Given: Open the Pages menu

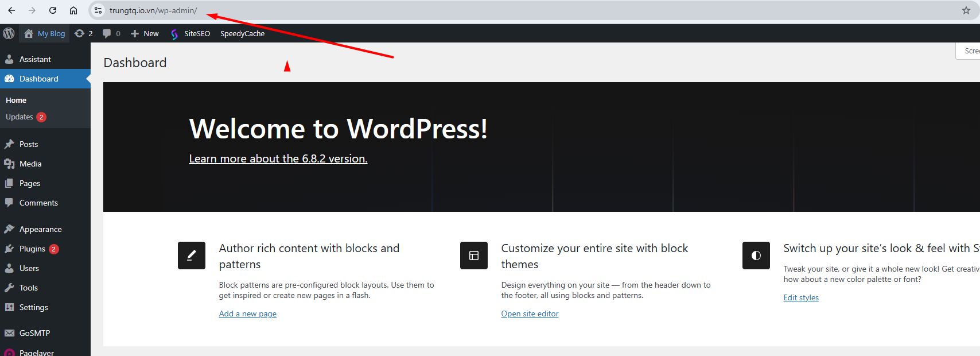Looking at the screenshot, I should [x=45, y=183].
